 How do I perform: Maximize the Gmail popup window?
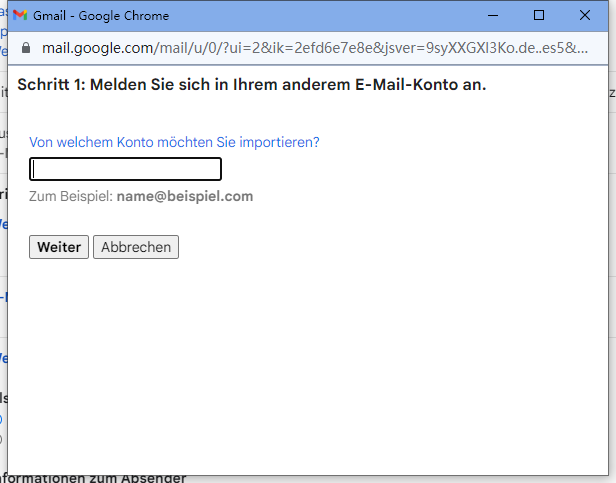coord(539,16)
